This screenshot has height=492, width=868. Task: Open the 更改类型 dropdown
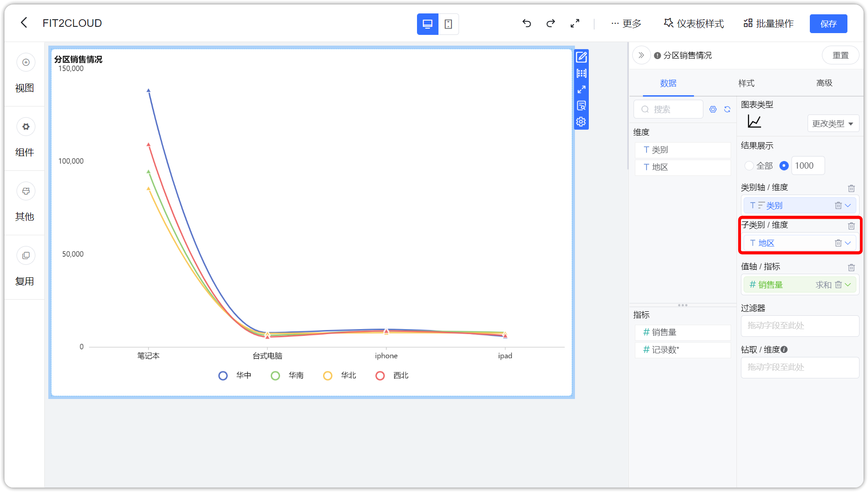[833, 123]
